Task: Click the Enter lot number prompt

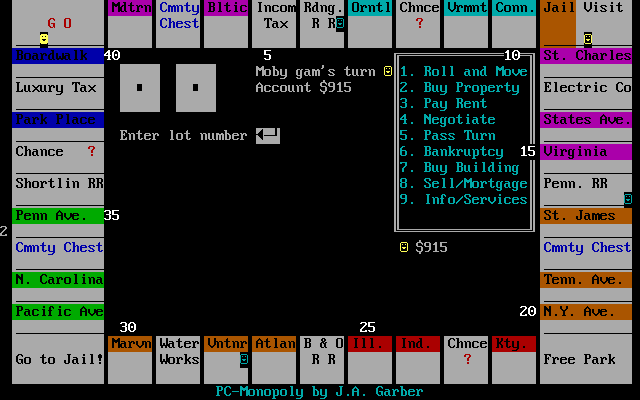Action: pos(184,136)
